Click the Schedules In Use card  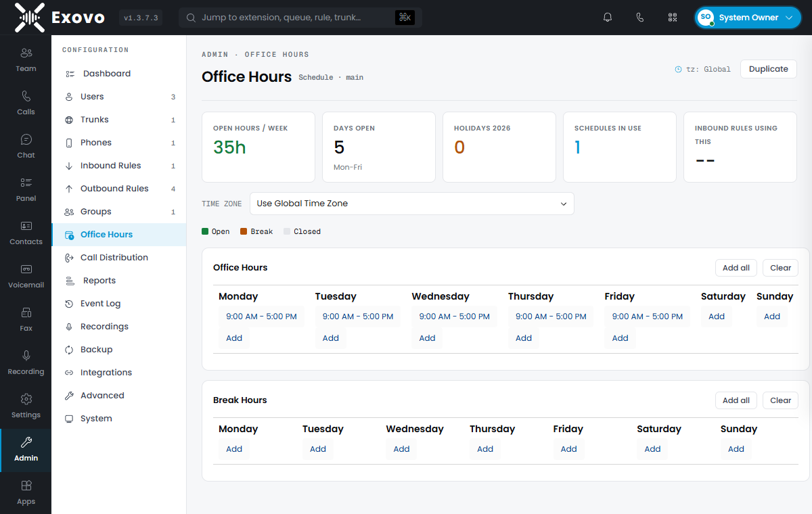point(620,147)
